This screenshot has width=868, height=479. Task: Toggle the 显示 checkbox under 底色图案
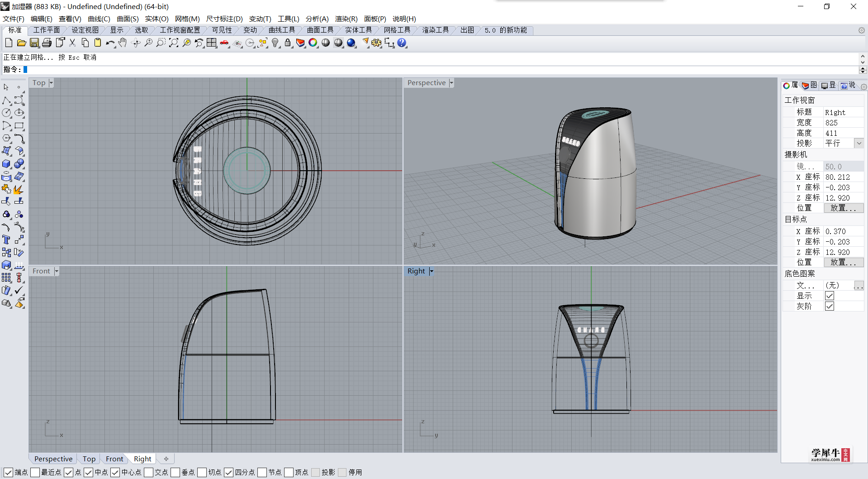829,296
